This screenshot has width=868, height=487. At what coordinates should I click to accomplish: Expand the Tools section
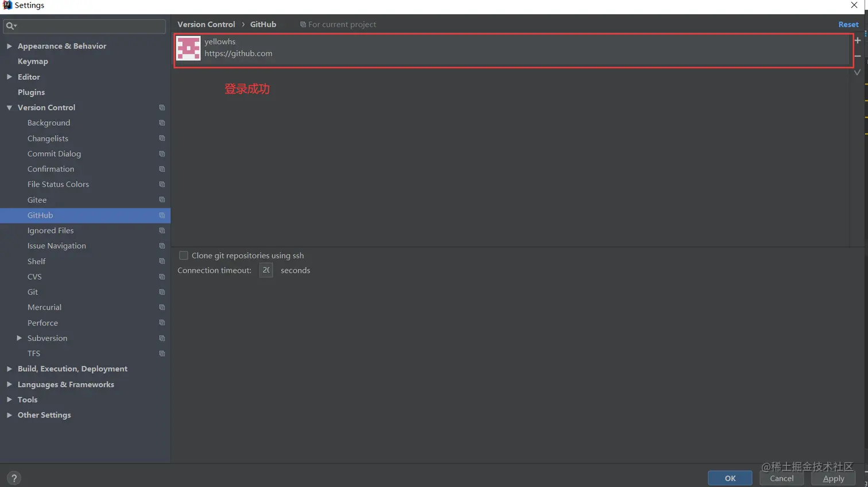pyautogui.click(x=9, y=400)
